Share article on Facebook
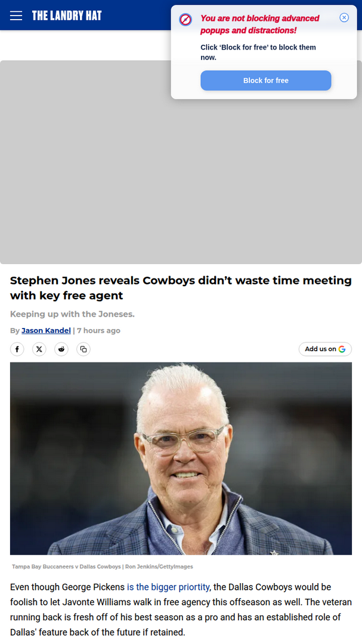362x644 pixels. tap(17, 349)
